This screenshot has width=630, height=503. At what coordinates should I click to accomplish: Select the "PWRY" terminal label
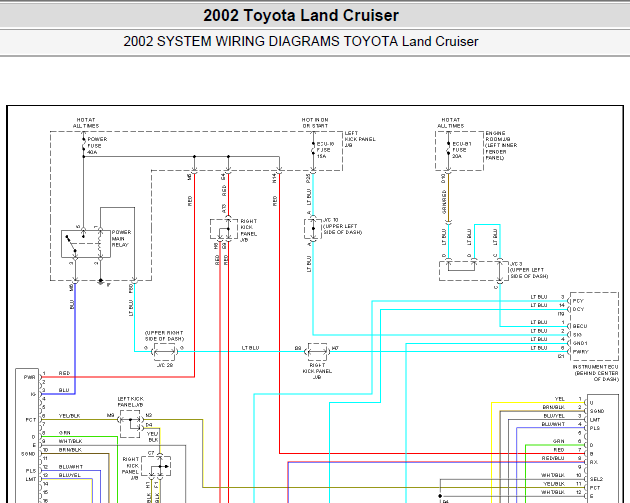tap(581, 352)
